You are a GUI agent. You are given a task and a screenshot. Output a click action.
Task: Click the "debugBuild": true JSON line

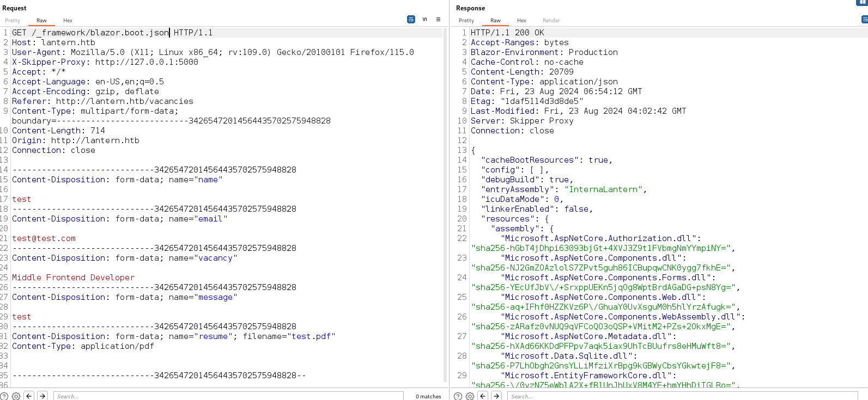click(x=527, y=180)
